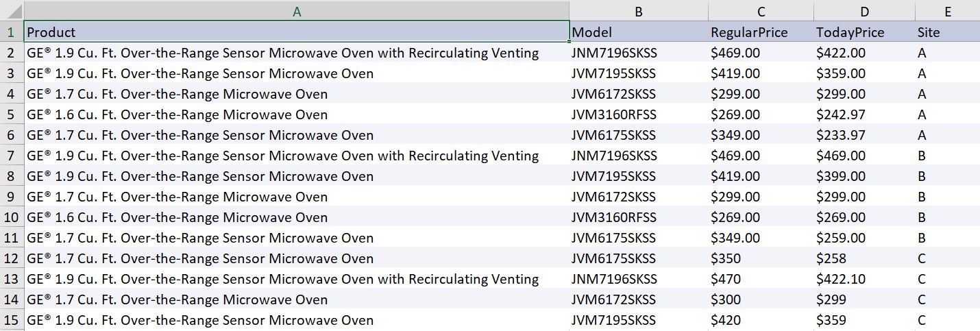980x331 pixels.
Task: Click the "Product" header cell
Action: click(296, 32)
